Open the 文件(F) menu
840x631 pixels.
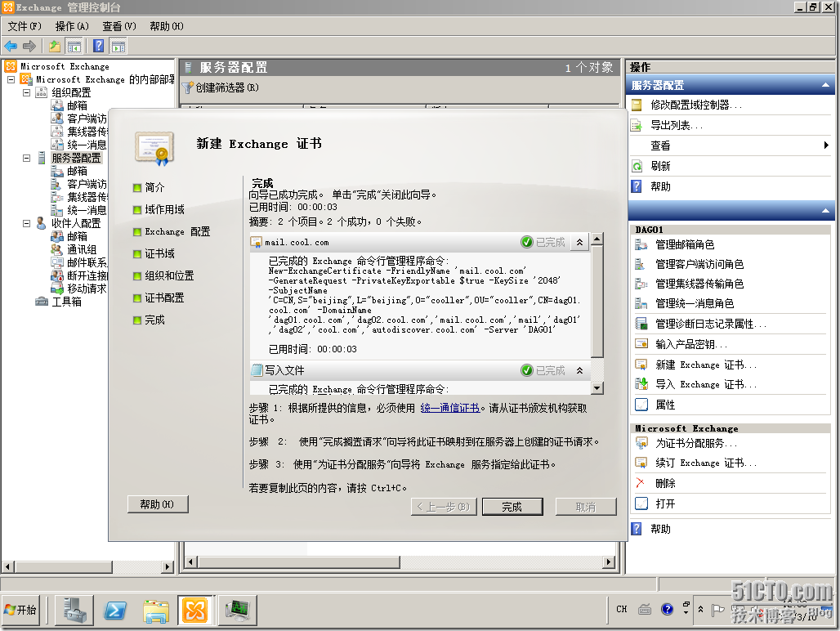click(24, 26)
